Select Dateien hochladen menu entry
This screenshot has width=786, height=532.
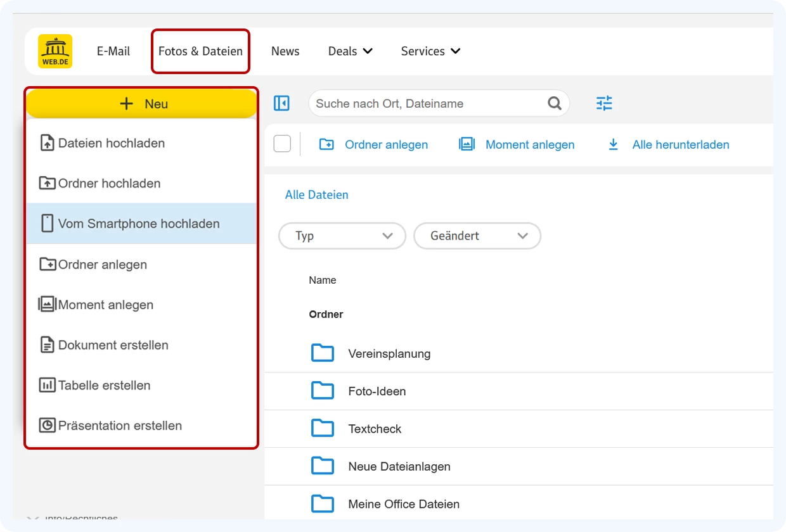pyautogui.click(x=141, y=143)
